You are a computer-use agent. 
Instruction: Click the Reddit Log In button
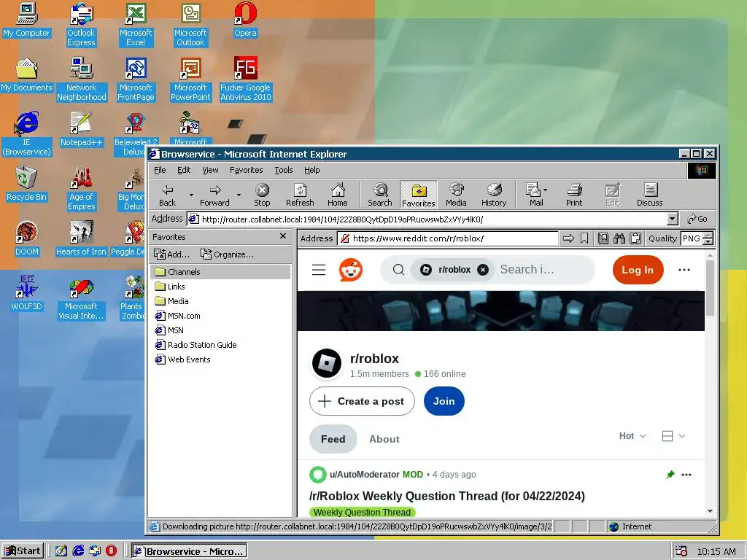pyautogui.click(x=638, y=270)
